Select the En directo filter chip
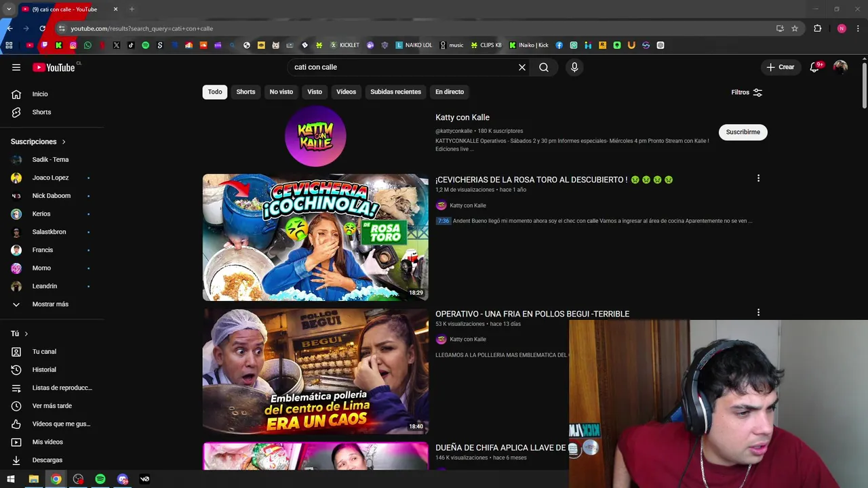 [x=450, y=91]
